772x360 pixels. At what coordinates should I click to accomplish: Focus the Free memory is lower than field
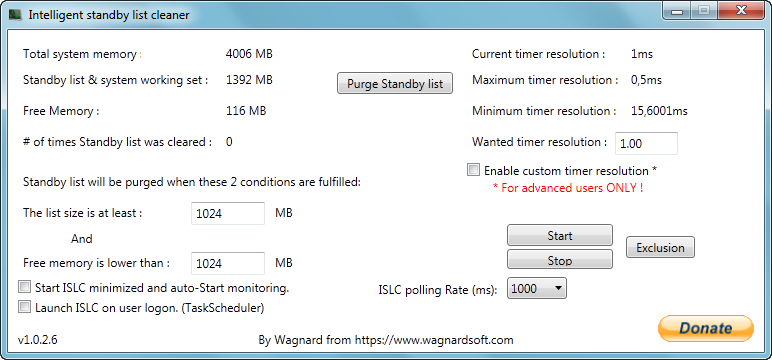click(x=228, y=263)
